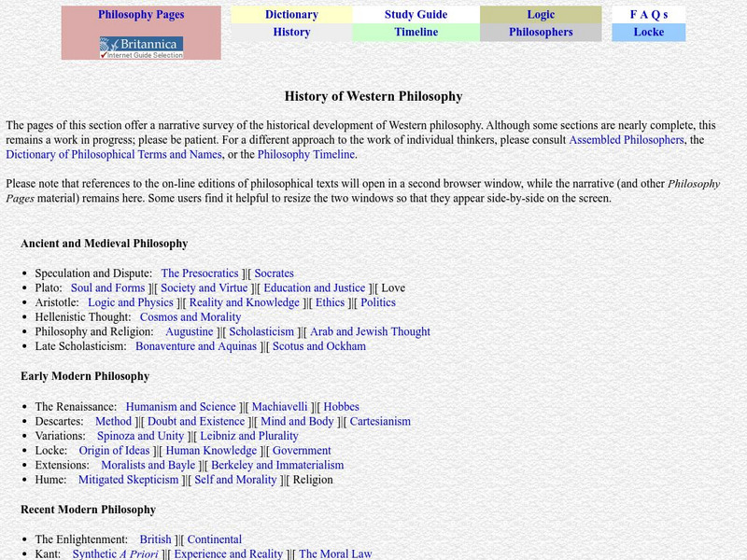
Task: Select the Logic navigation item
Action: [x=541, y=15]
